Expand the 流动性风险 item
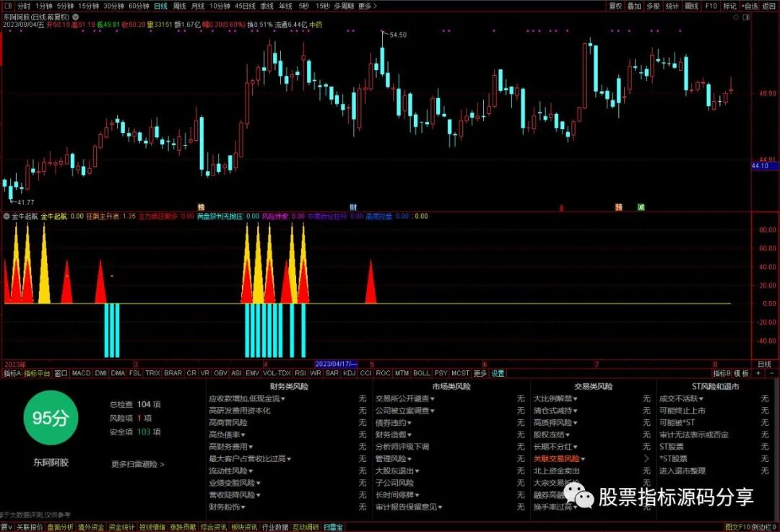This screenshot has width=780, height=532. tap(231, 471)
